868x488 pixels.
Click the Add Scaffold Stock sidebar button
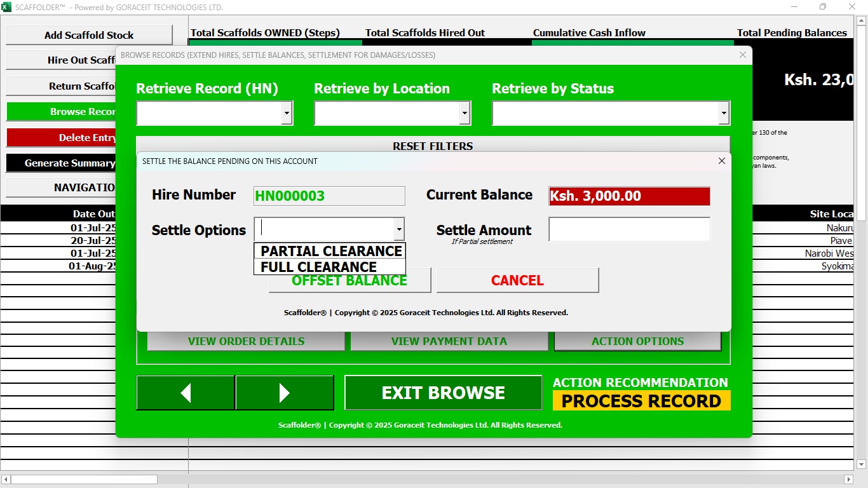[89, 36]
